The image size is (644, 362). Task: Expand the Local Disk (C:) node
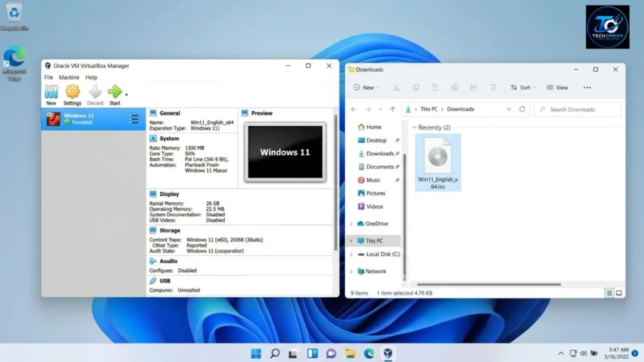tap(351, 254)
